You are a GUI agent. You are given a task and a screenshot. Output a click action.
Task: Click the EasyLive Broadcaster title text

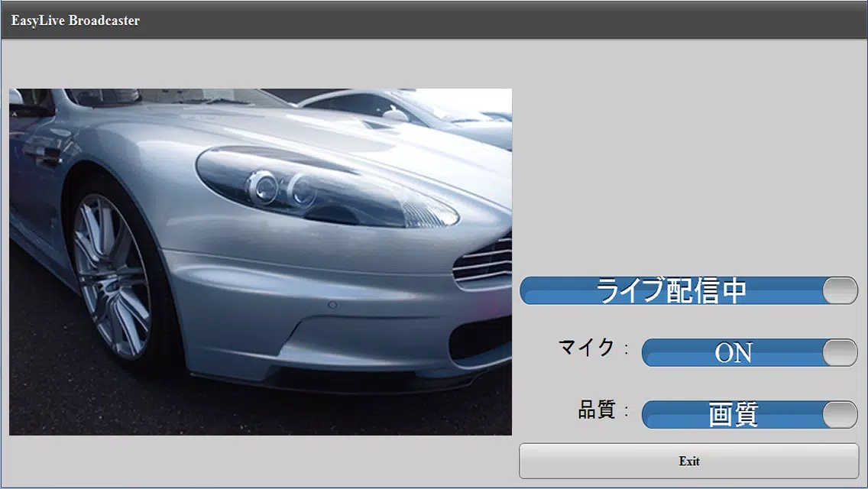tap(76, 21)
